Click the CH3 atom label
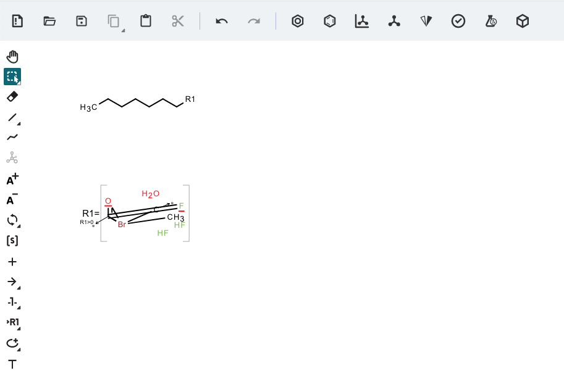564x392 pixels. click(x=176, y=217)
